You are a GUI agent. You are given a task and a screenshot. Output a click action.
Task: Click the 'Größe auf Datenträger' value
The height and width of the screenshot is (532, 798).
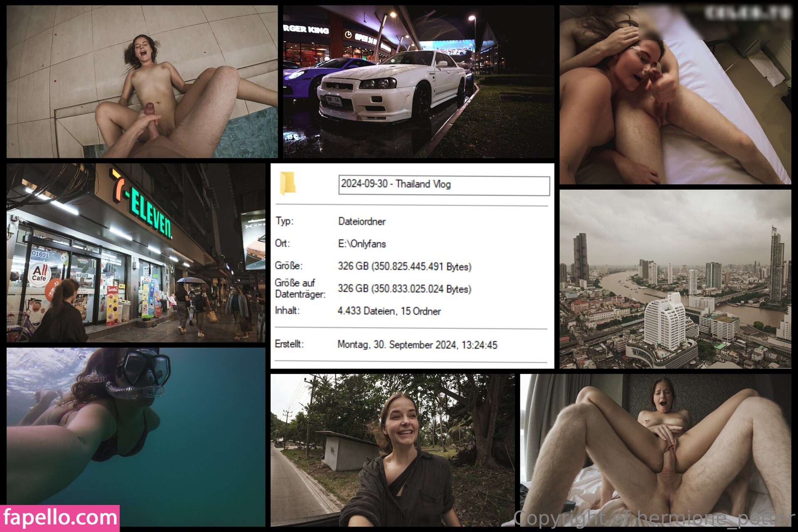coord(404,289)
